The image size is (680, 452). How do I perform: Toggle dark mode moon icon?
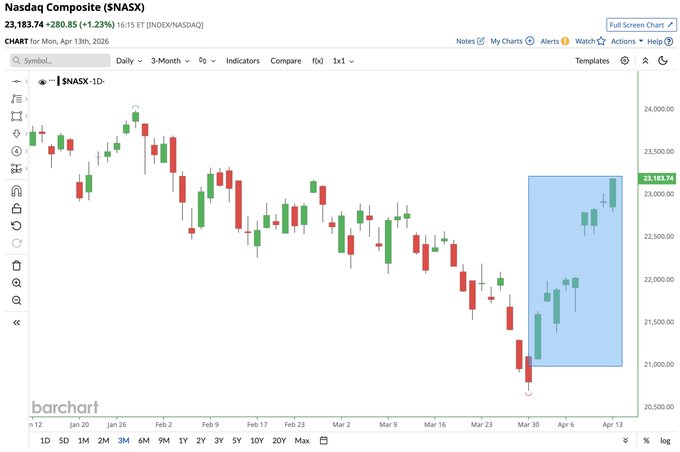click(663, 60)
